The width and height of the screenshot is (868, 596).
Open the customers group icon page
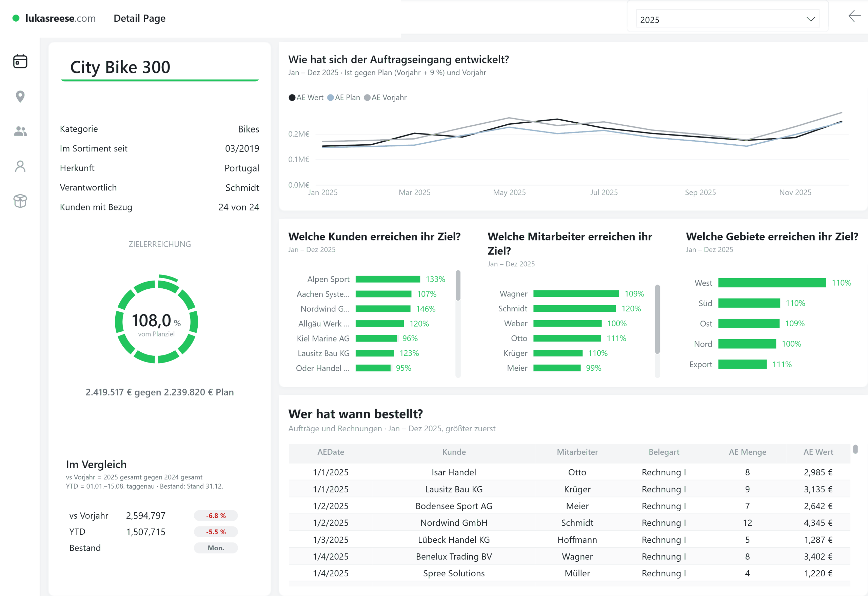point(20,131)
